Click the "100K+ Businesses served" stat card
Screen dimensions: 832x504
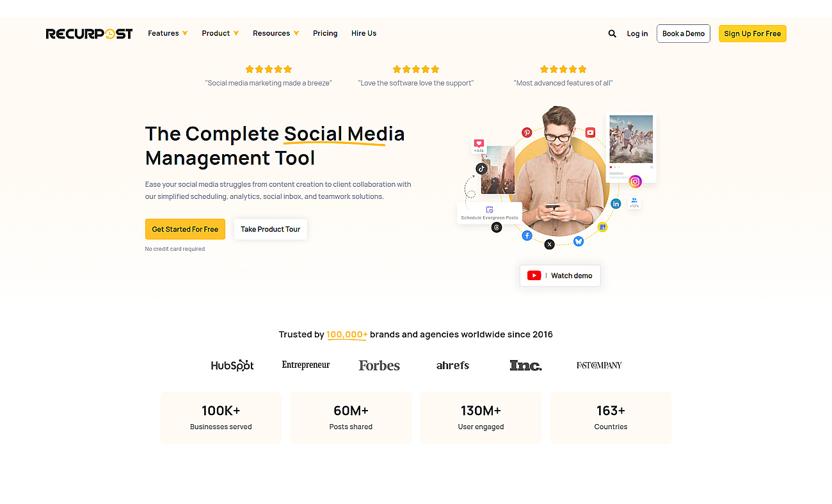click(x=221, y=418)
